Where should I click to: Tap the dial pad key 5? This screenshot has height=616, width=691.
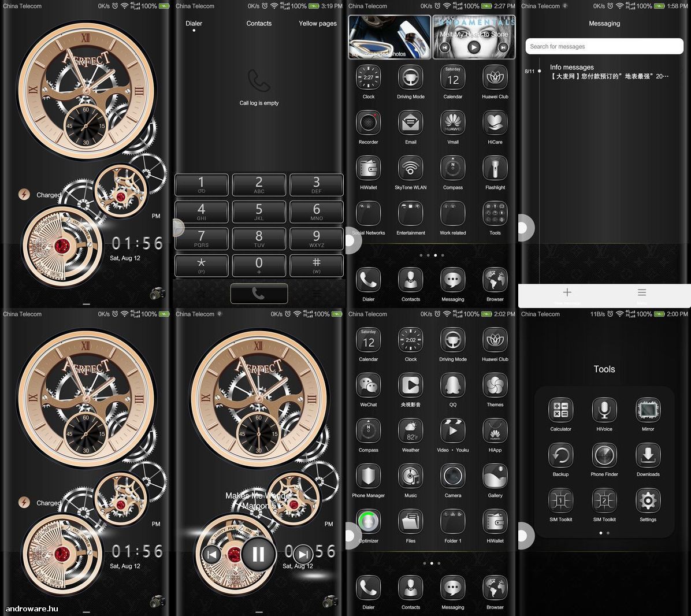coord(259,211)
